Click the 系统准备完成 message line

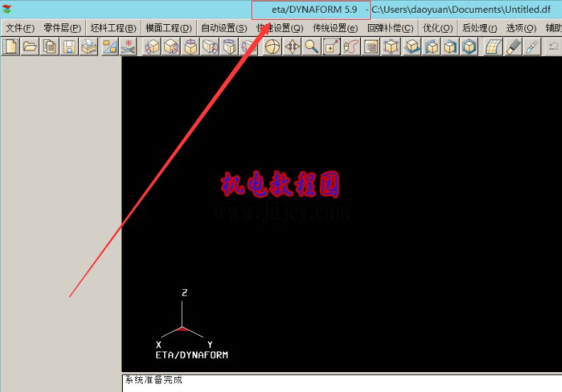pyautogui.click(x=153, y=380)
